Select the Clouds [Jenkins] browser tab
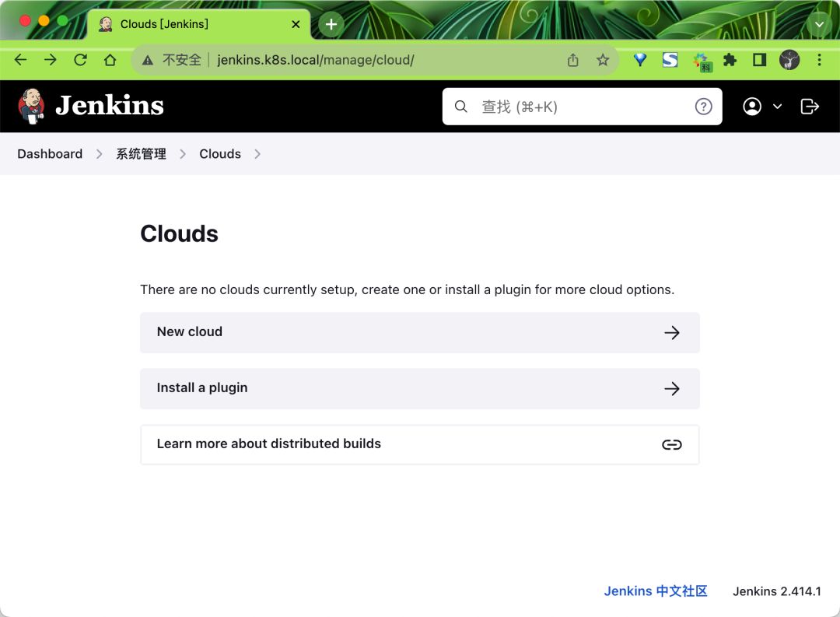 click(199, 24)
